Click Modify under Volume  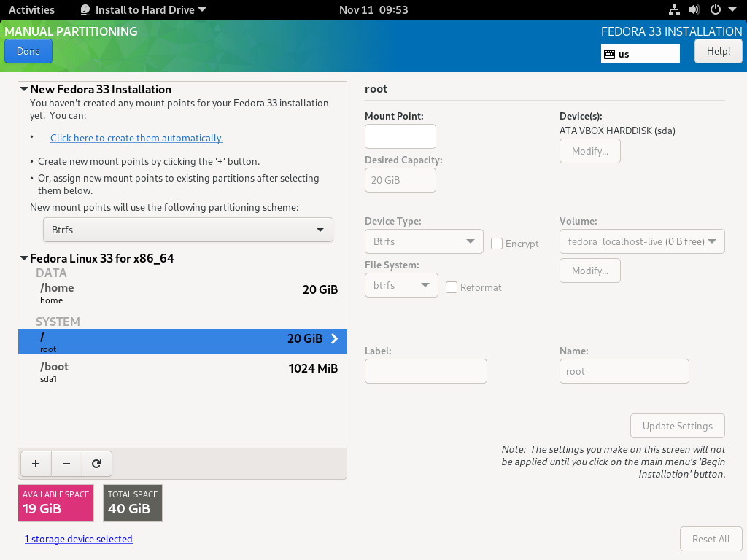tap(589, 271)
